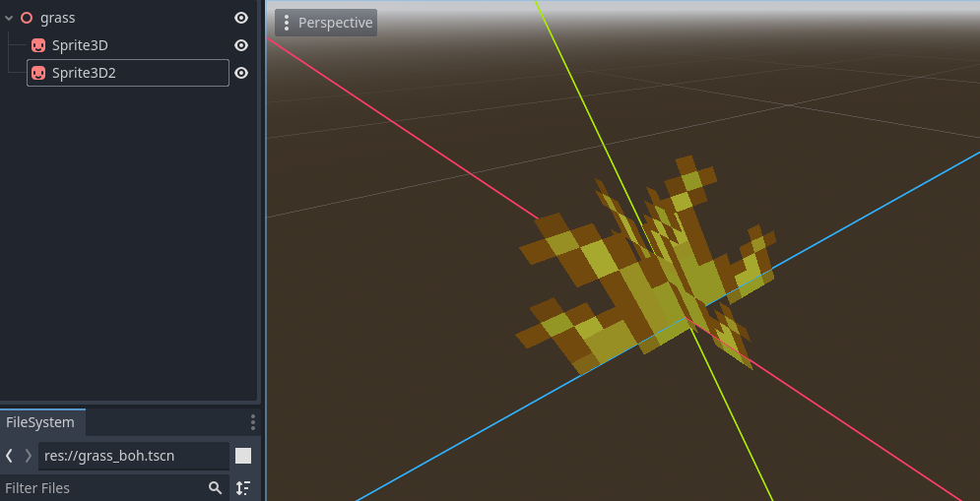Select the grass root node
This screenshot has height=501, width=980.
[57, 18]
